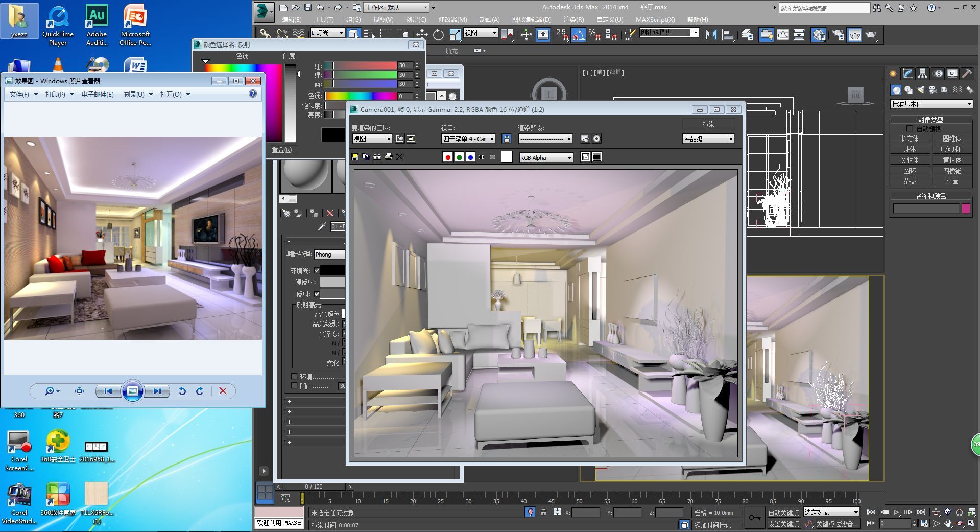
Task: Click 自动关键点 auto key button
Action: [783, 513]
